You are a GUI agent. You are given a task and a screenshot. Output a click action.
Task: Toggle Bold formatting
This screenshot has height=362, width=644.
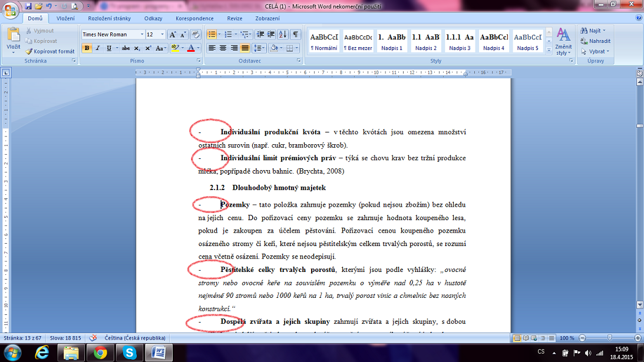click(x=87, y=48)
